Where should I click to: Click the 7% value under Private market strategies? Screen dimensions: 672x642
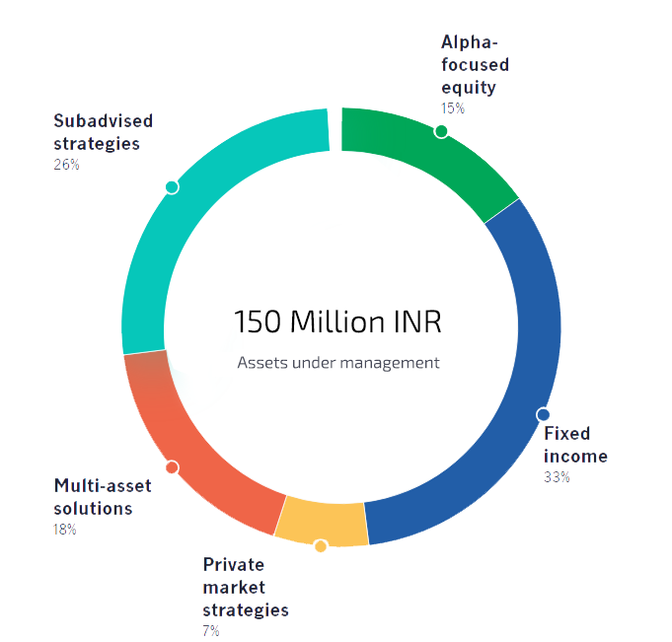click(x=211, y=631)
